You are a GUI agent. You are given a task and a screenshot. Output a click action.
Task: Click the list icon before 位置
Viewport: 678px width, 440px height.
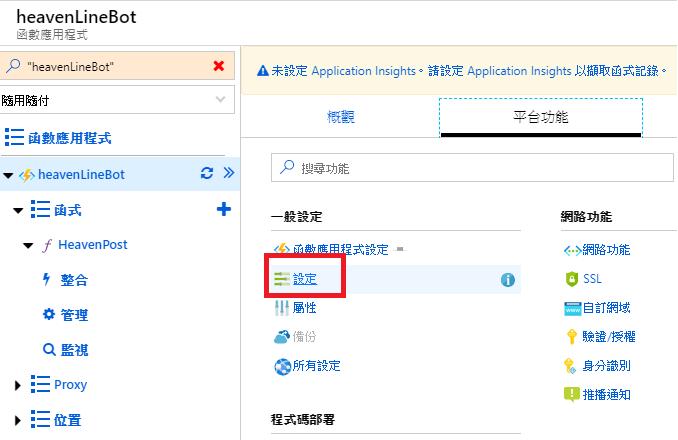tap(40, 419)
